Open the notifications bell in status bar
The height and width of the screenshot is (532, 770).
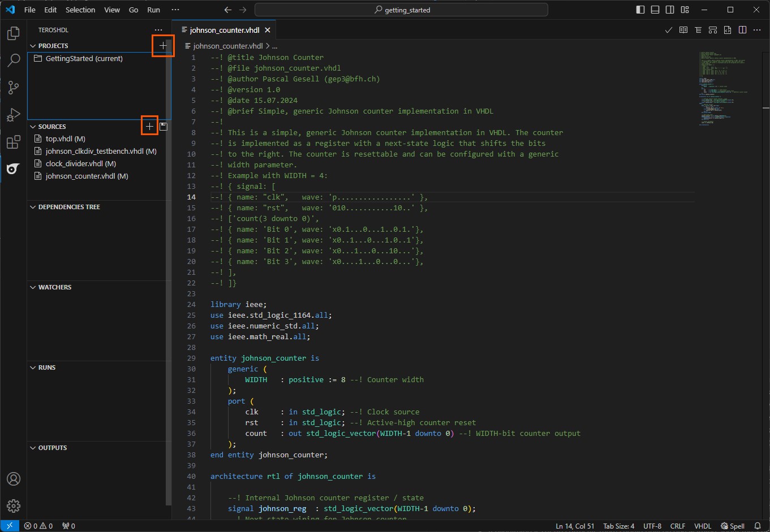[x=758, y=526]
